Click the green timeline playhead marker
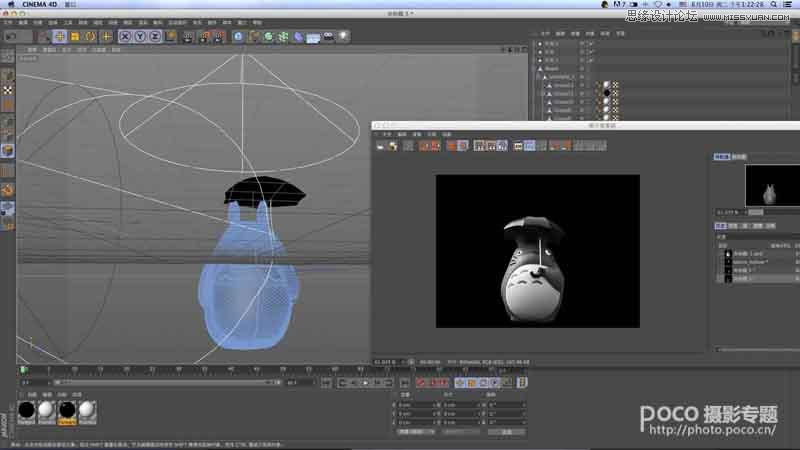This screenshot has height=450, width=800. point(23,370)
